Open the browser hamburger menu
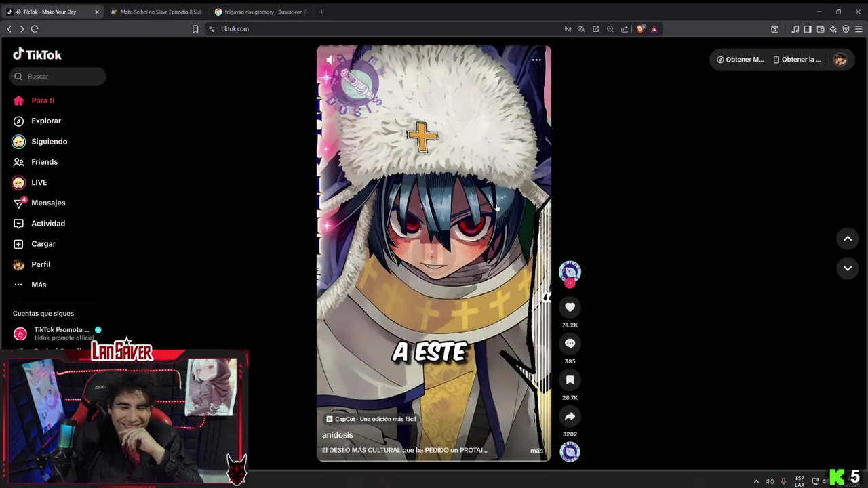868x488 pixels. 859,29
